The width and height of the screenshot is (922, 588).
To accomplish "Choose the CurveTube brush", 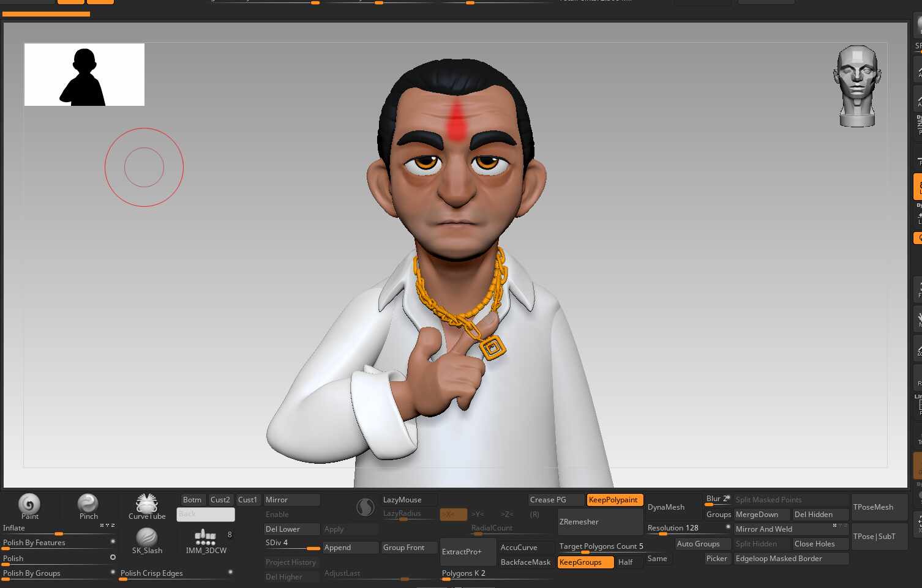I will coord(147,504).
